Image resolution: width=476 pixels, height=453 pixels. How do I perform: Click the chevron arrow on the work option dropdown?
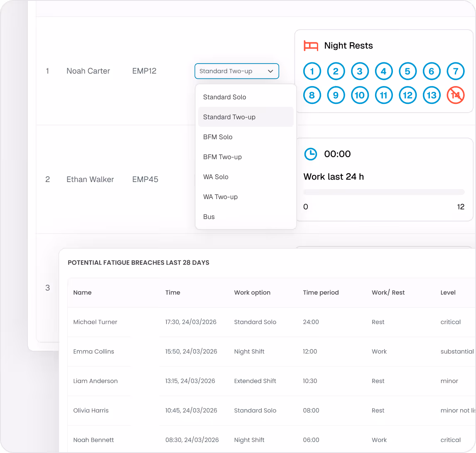270,71
